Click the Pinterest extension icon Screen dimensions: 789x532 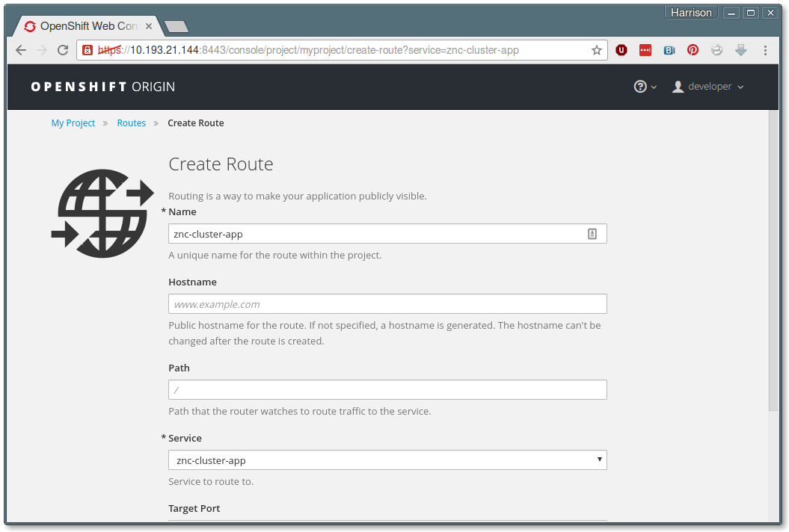coord(693,50)
